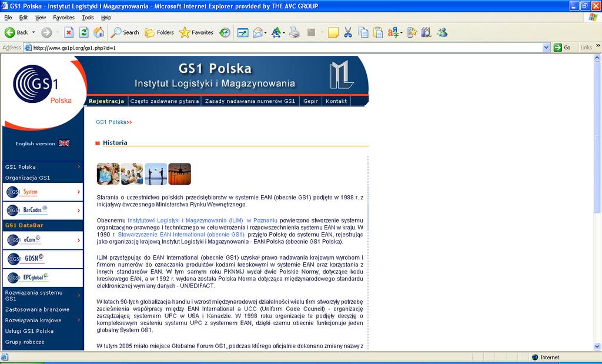Open the Favorites menu
602x364 pixels.
(63, 17)
